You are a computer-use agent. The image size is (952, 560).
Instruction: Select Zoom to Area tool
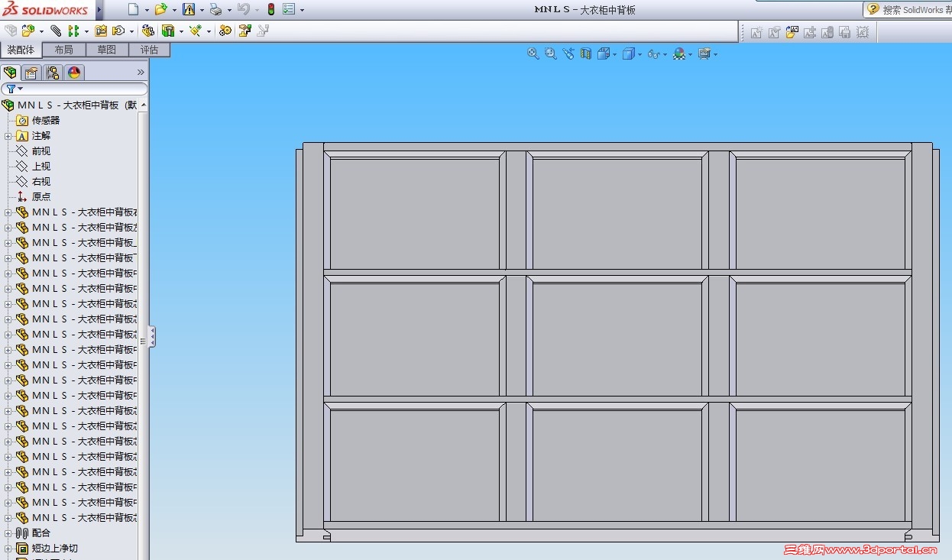551,53
